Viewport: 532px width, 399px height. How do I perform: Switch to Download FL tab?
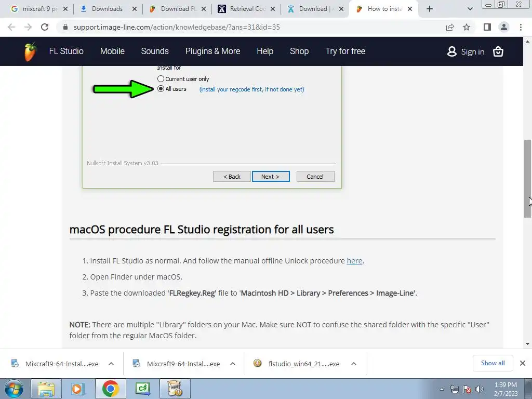(178, 9)
